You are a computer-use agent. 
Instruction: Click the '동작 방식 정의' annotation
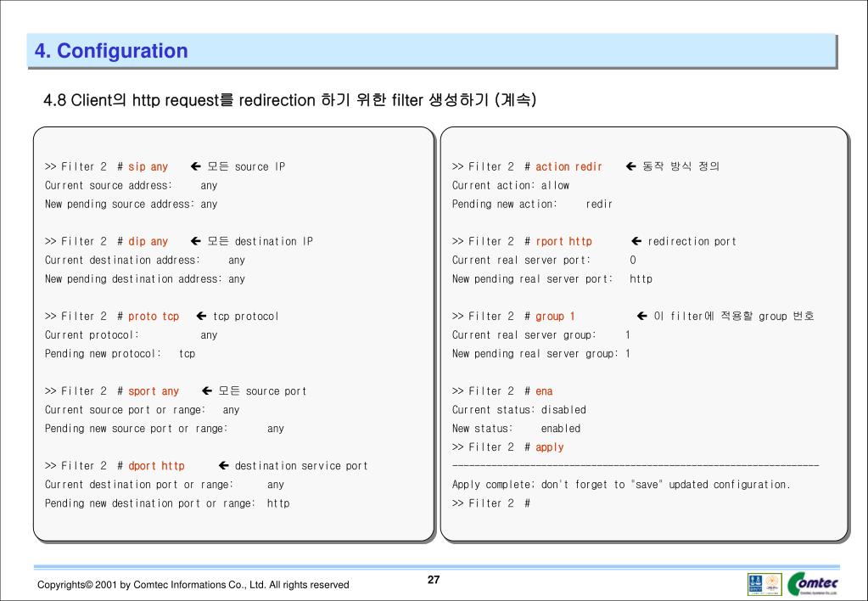coord(680,166)
